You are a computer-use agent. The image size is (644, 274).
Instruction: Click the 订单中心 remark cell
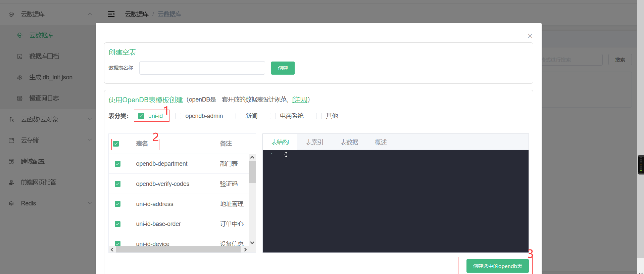point(232,224)
